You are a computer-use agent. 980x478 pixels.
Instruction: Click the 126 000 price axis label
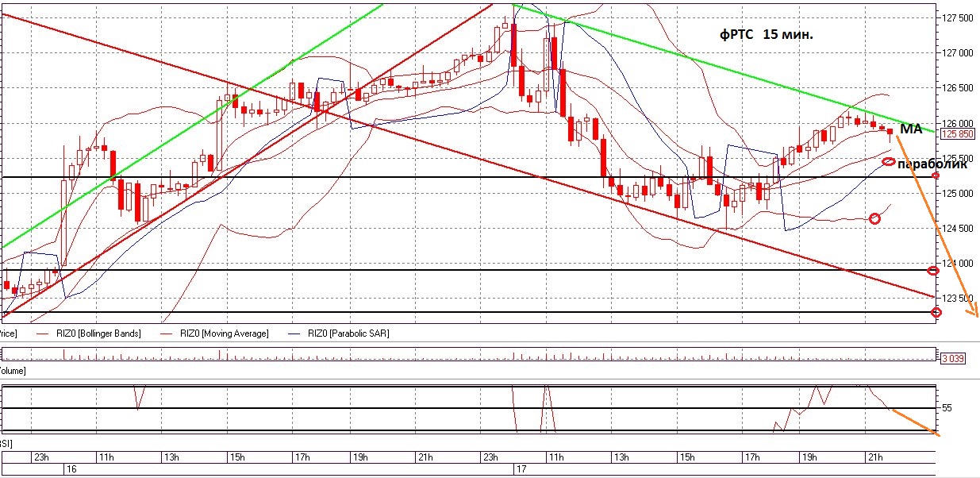point(956,123)
